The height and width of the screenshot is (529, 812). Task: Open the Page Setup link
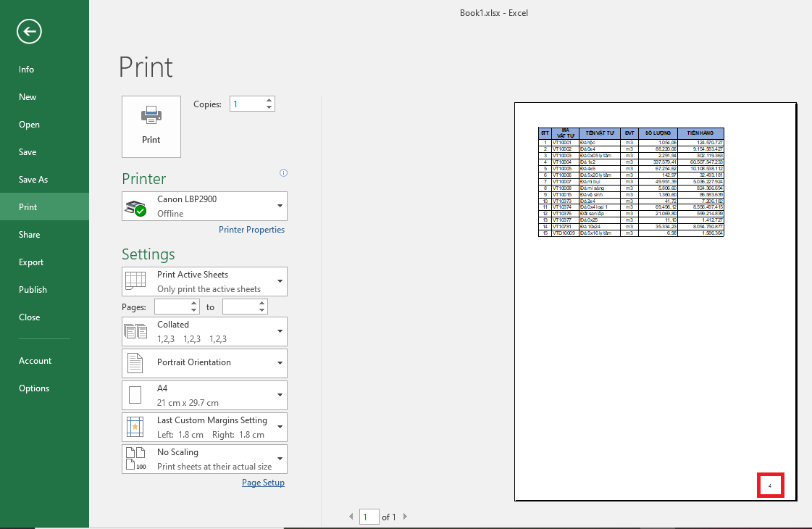click(263, 483)
